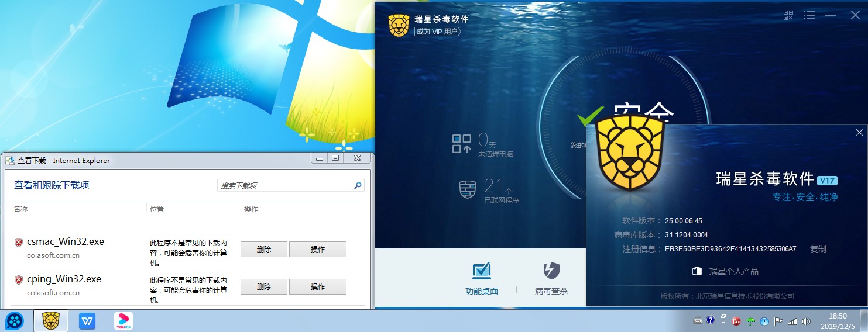This screenshot has width=868, height=332.
Task: Click 删除 for cping_Win32.exe
Action: tap(264, 286)
